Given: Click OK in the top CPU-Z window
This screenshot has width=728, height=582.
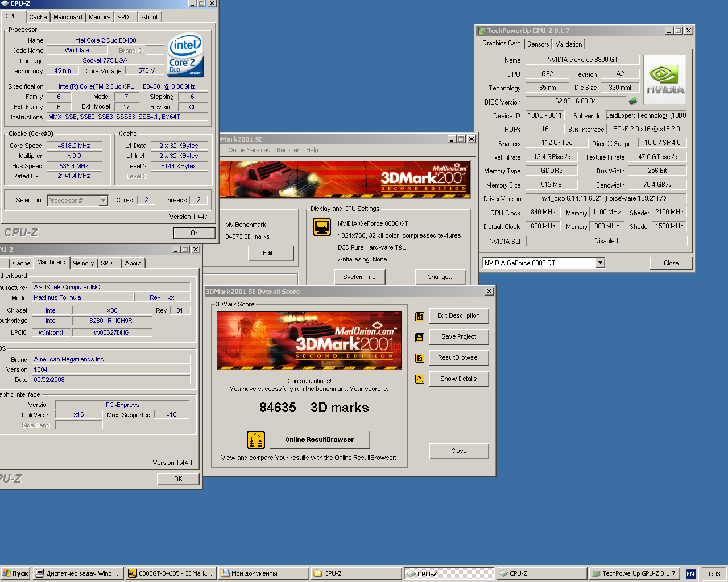Looking at the screenshot, I should point(195,233).
